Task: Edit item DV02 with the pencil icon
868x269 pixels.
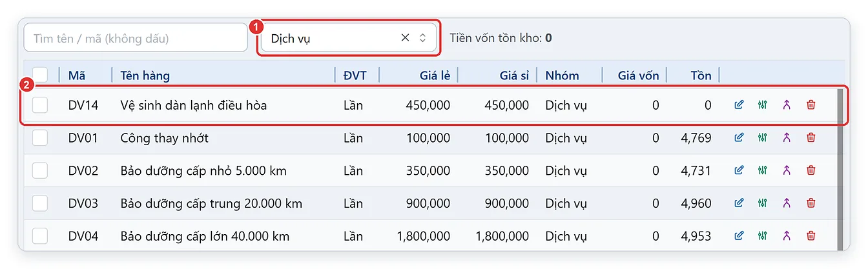Action: pos(739,170)
